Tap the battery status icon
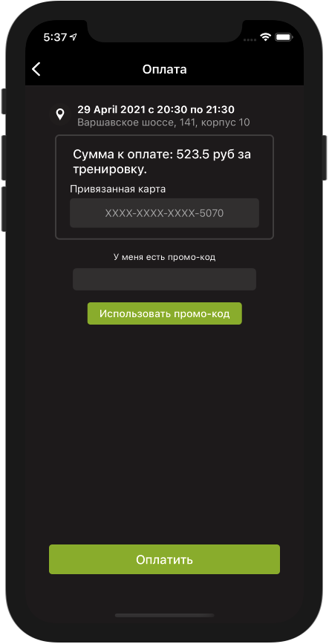Screen dimensions: 329x644 [x=284, y=37]
